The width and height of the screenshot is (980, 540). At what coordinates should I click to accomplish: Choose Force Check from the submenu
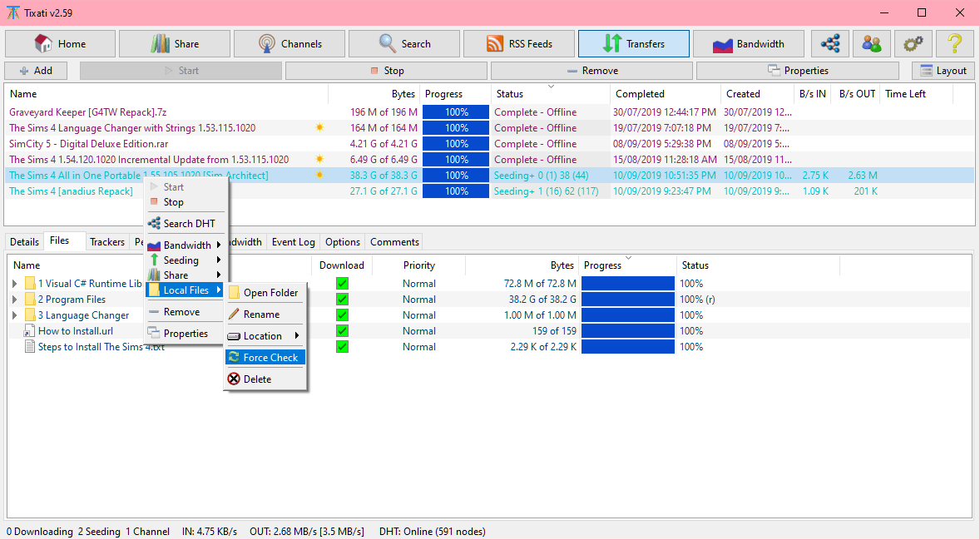265,358
